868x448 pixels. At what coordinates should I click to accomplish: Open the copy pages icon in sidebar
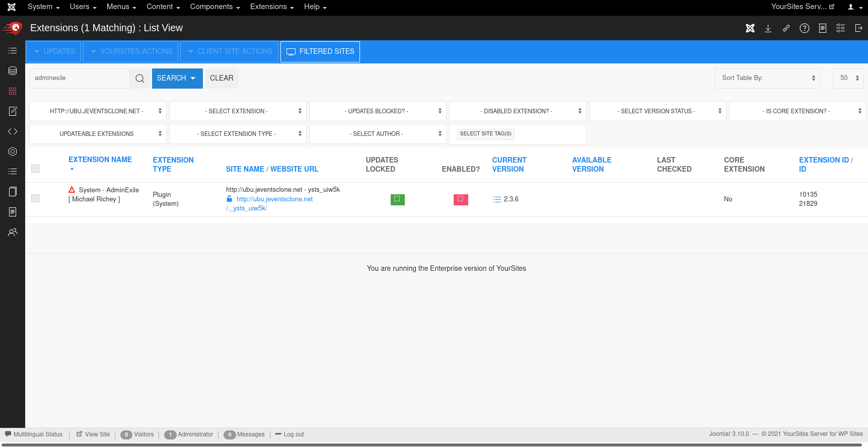(13, 192)
